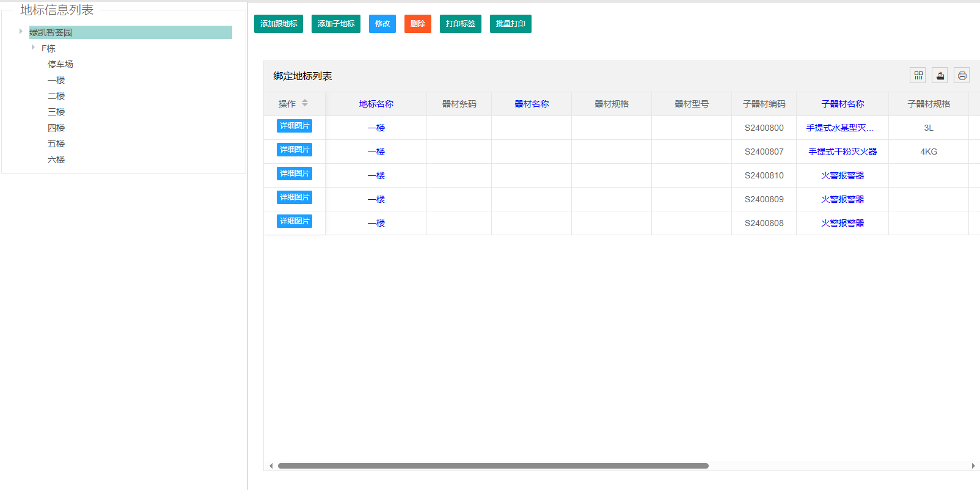980x490 pixels.
Task: Select 一楼 in the landmark tree
Action: click(56, 80)
